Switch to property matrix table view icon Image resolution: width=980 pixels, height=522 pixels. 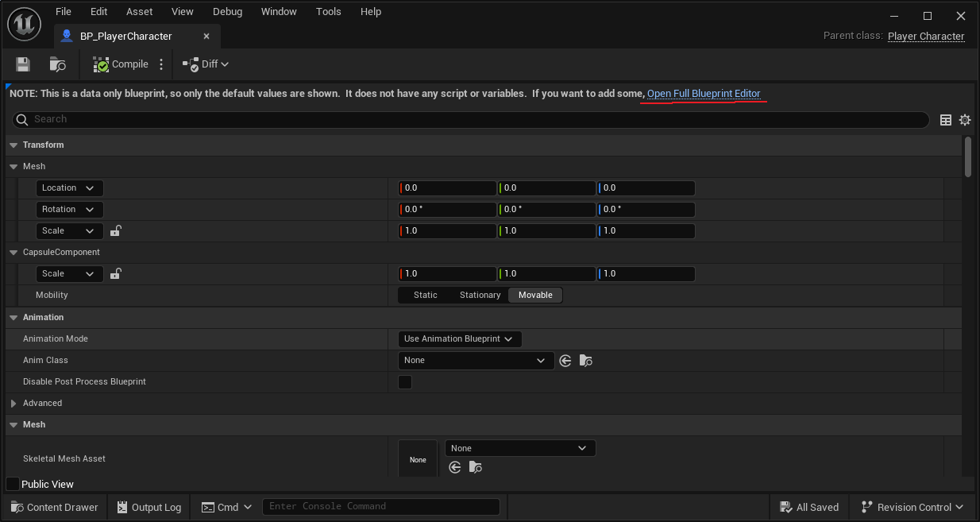(946, 120)
